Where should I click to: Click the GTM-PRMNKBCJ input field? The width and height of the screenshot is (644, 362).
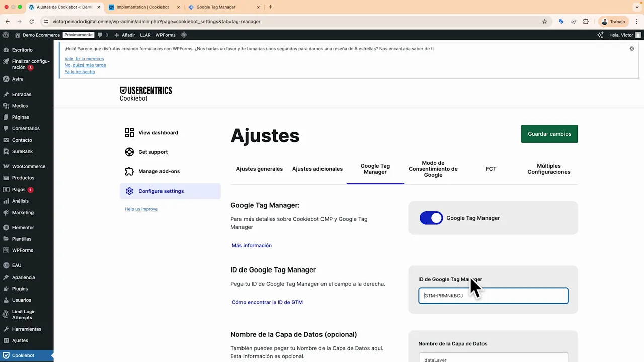(x=493, y=295)
